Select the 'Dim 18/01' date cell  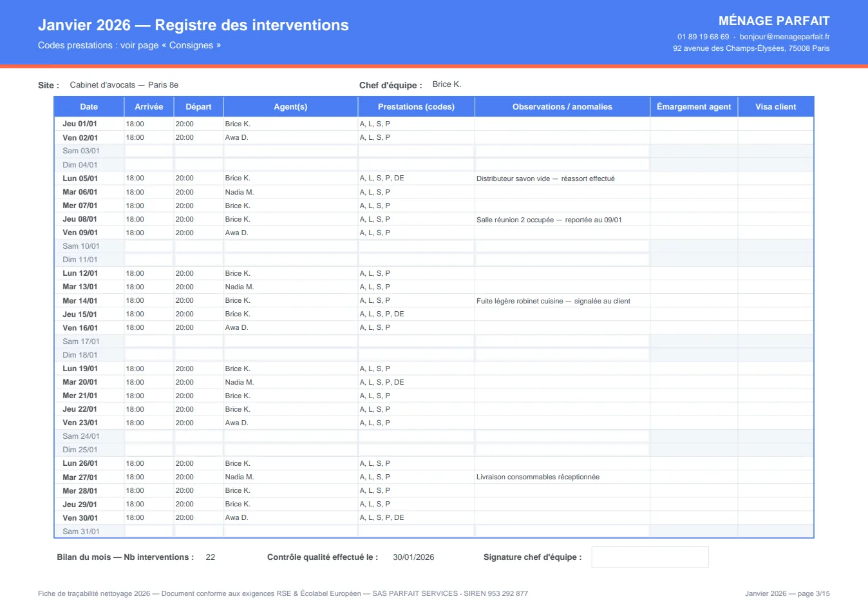click(x=89, y=355)
